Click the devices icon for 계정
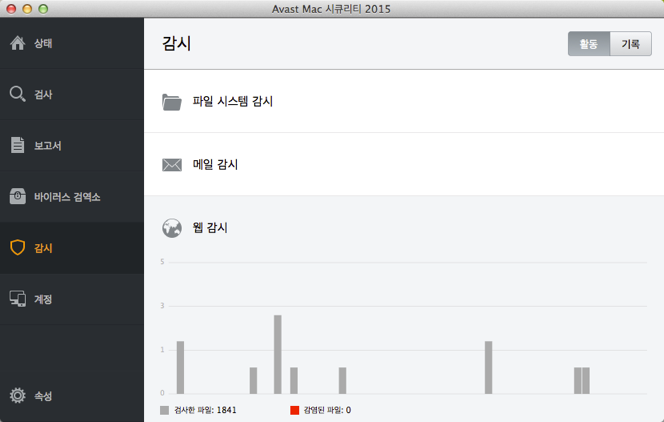Image resolution: width=664 pixels, height=422 pixels. click(x=18, y=299)
